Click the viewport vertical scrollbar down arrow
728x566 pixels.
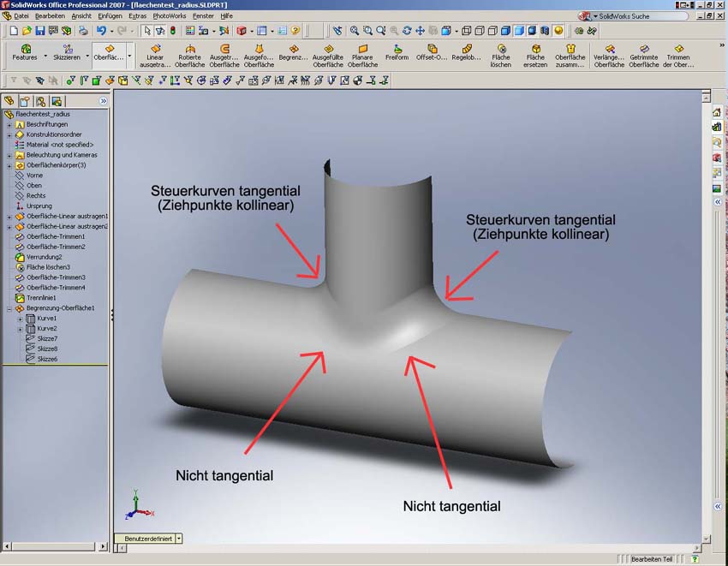click(x=707, y=539)
